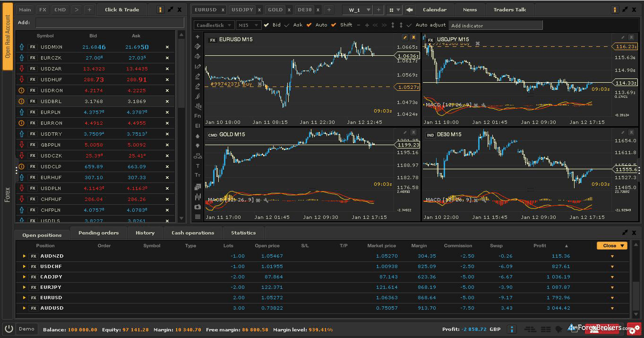
Task: Disable the Bid checkbox on the chart toolbar
Action: point(267,25)
